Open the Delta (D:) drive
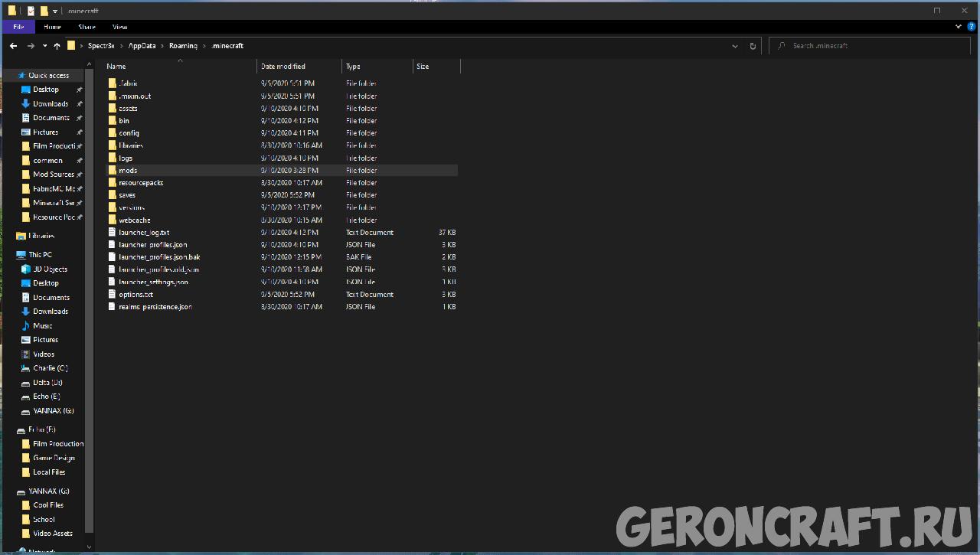The image size is (980, 555). tap(47, 383)
